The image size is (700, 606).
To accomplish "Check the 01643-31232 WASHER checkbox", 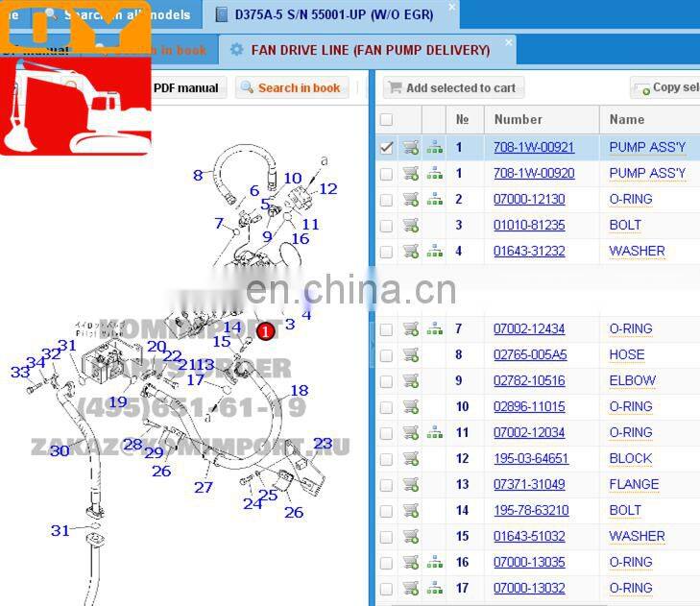I will pos(386,252).
